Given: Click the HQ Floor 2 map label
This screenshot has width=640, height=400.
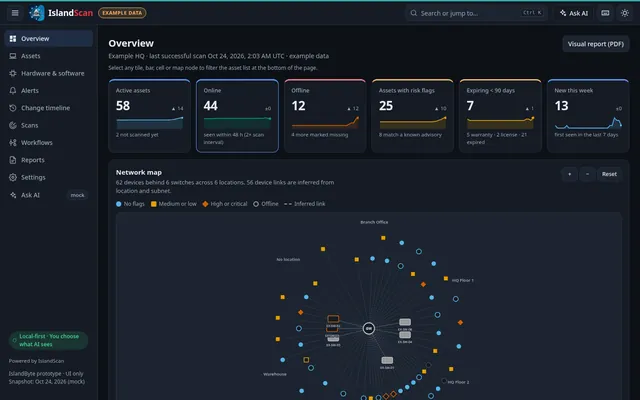Looking at the screenshot, I should click(458, 382).
